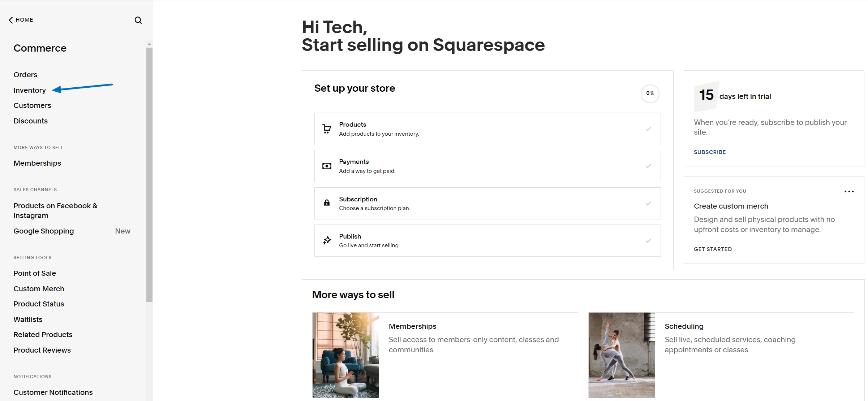Select Google Shopping under Sales Channels

[43, 231]
